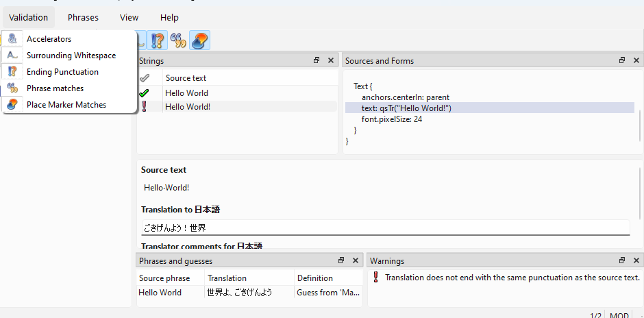The image size is (644, 318).
Task: Toggle Ending Punctuation validation in toolbar
Action: 158,40
